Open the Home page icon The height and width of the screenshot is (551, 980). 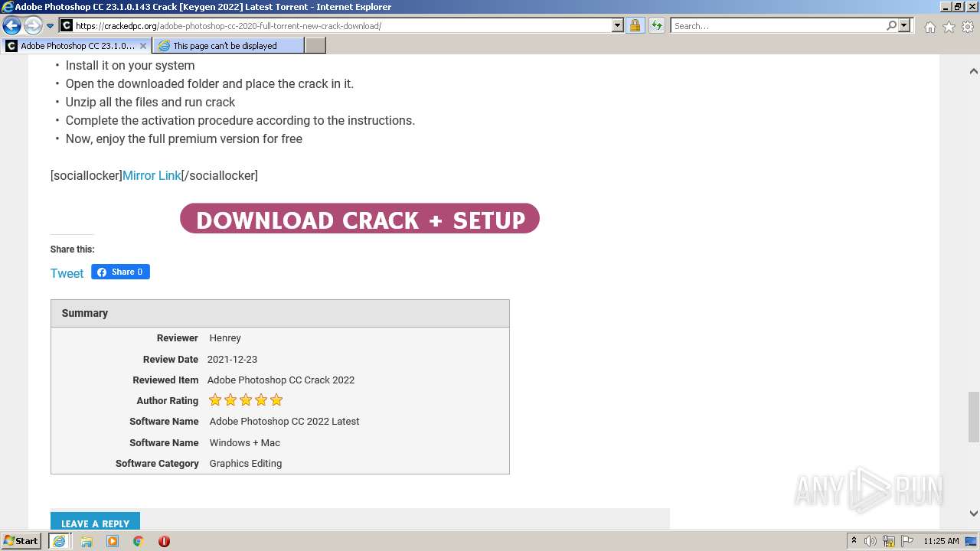coord(929,27)
